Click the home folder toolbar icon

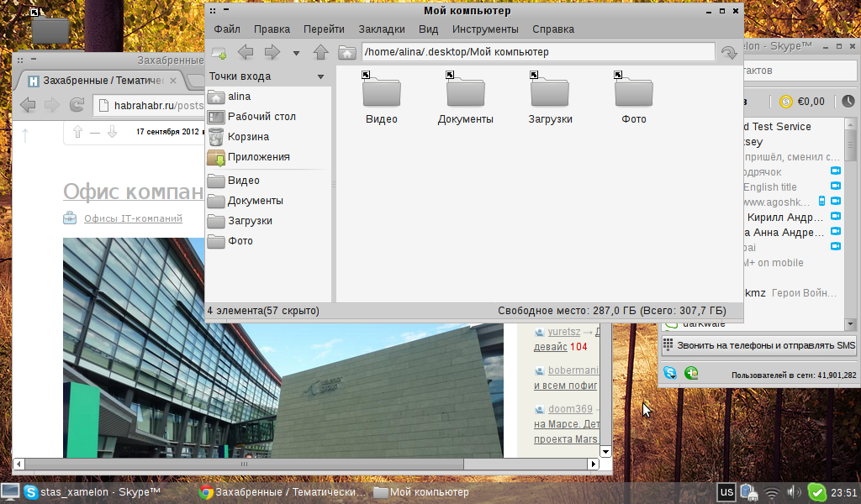[347, 53]
